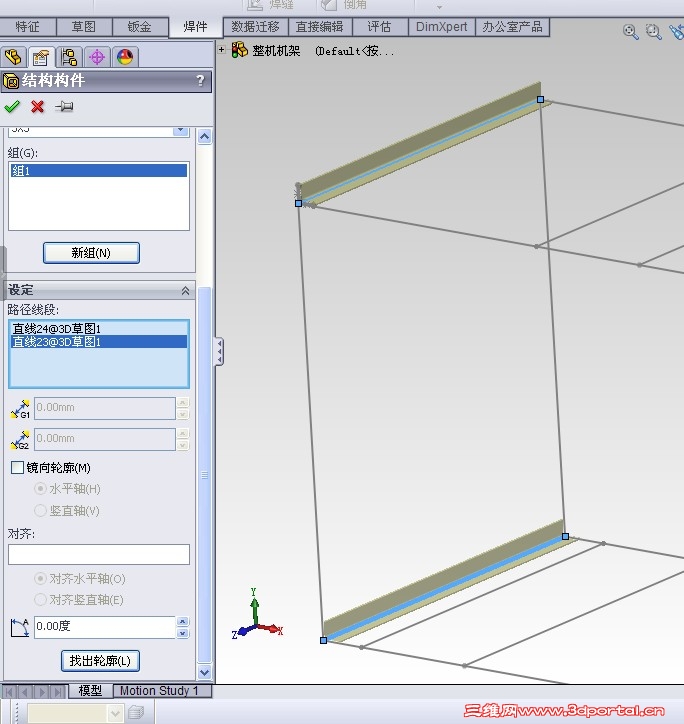Click the property panel scrollbar thumb
This screenshot has height=724, width=684.
[x=205, y=475]
